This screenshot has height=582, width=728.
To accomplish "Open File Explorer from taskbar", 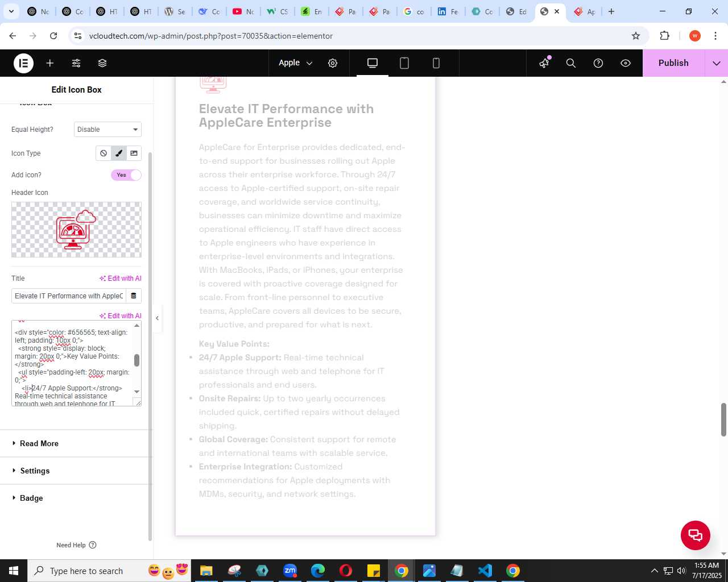I will 206,571.
